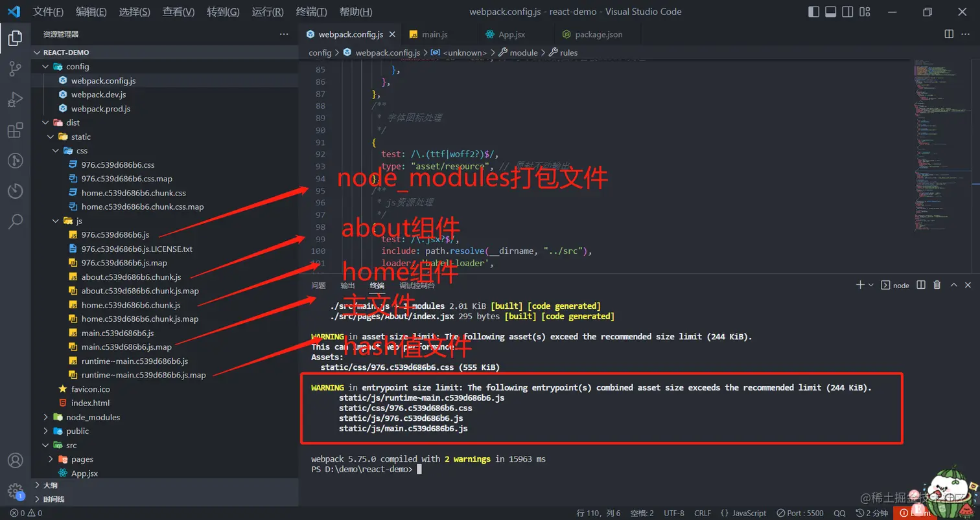Open index.html in the dist folder
Viewport: 980px width, 520px height.
[x=90, y=403]
